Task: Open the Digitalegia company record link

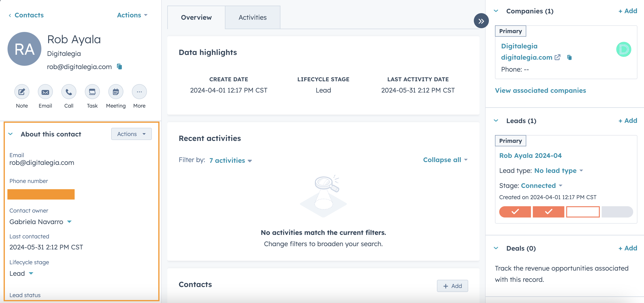Action: coord(519,46)
